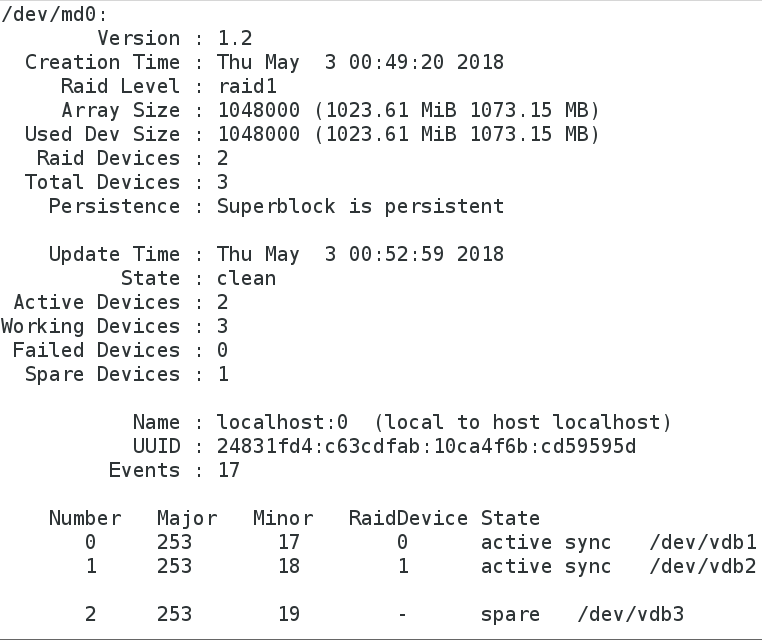The width and height of the screenshot is (762, 640).
Task: Click the Update Time label
Action: tap(114, 254)
